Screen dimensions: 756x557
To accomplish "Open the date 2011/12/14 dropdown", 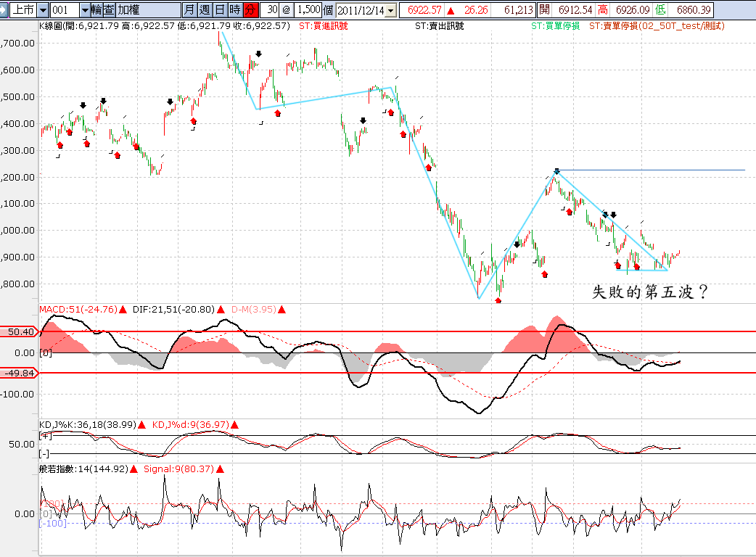I will 391,9.
